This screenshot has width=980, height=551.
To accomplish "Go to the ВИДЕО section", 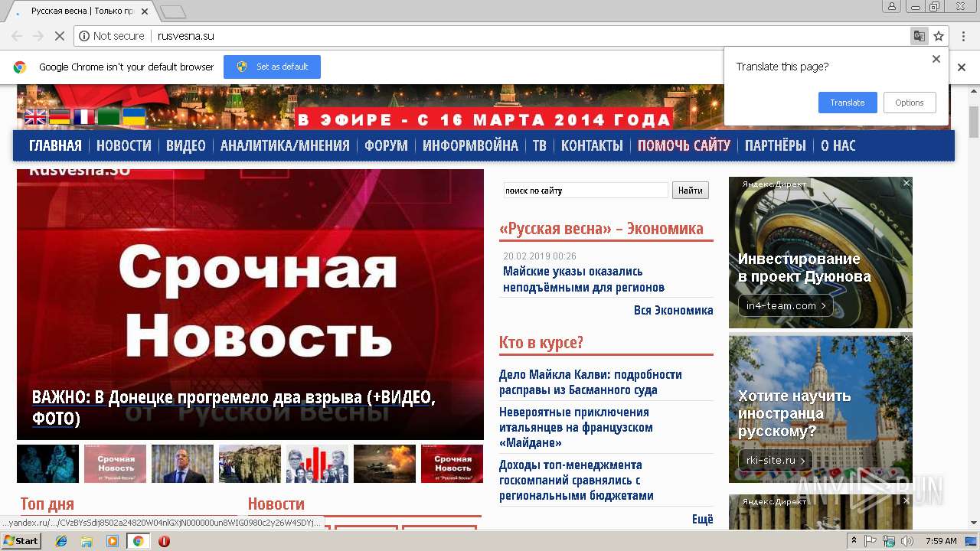I will point(186,145).
